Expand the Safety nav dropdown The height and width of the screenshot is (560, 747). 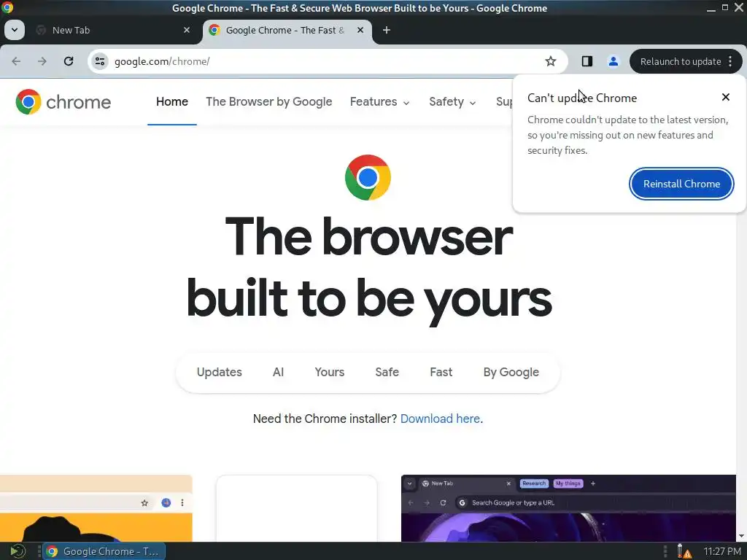point(452,102)
